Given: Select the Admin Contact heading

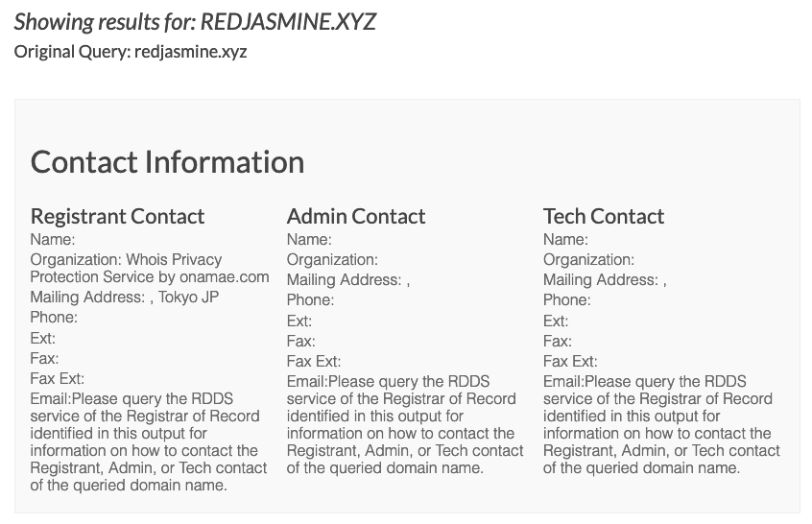Looking at the screenshot, I should [x=356, y=216].
